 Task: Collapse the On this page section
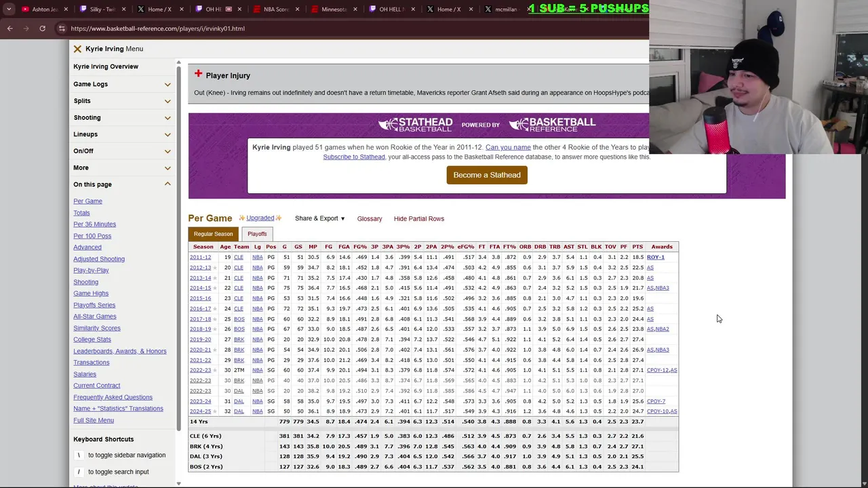click(x=167, y=184)
